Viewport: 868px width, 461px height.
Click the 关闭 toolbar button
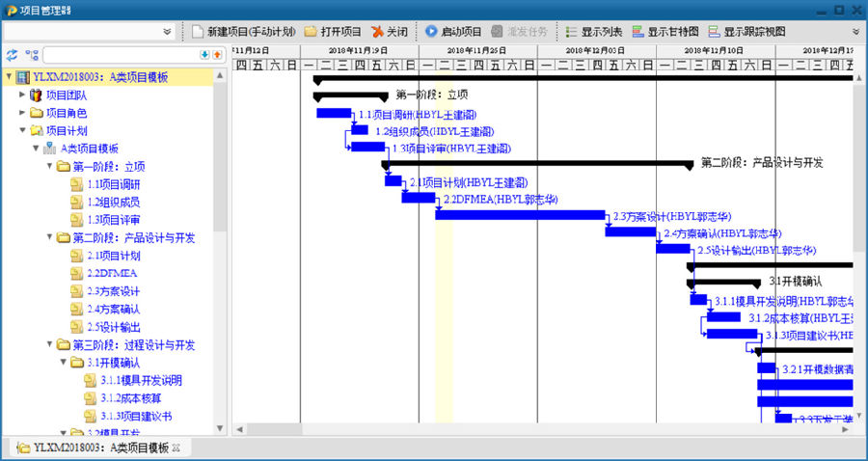(391, 32)
